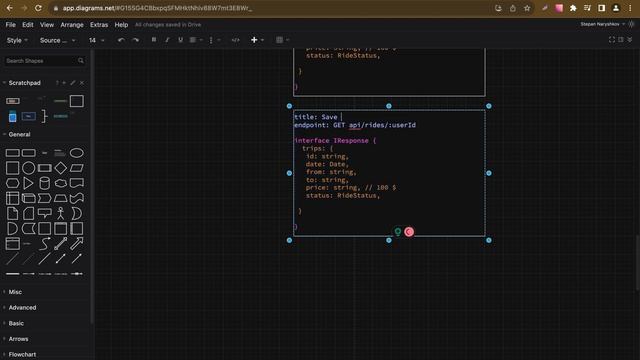Expand the Basic shapes section
The height and width of the screenshot is (360, 640).
[x=16, y=323]
